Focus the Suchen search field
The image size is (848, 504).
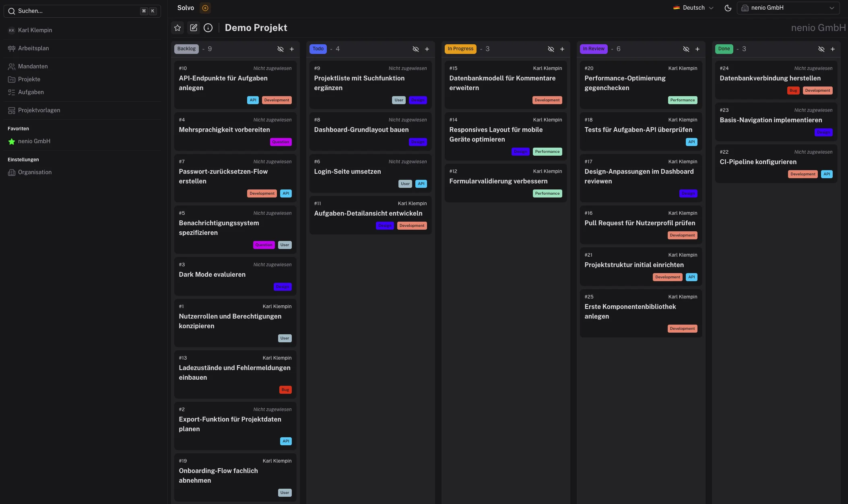coord(82,11)
